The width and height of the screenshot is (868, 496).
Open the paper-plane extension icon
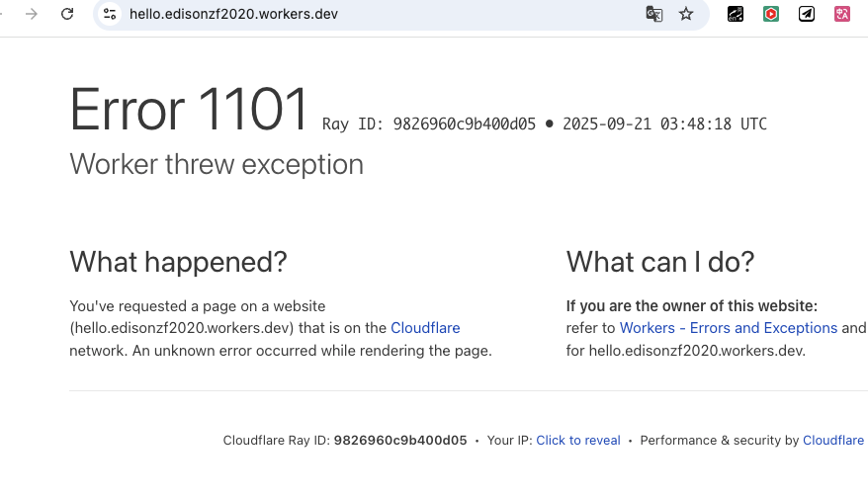point(807,14)
